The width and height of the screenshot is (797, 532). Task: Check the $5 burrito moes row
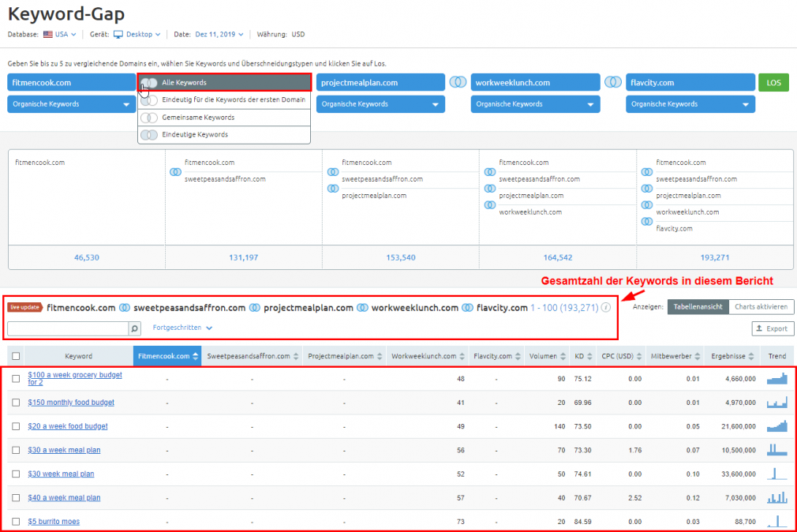(x=16, y=521)
